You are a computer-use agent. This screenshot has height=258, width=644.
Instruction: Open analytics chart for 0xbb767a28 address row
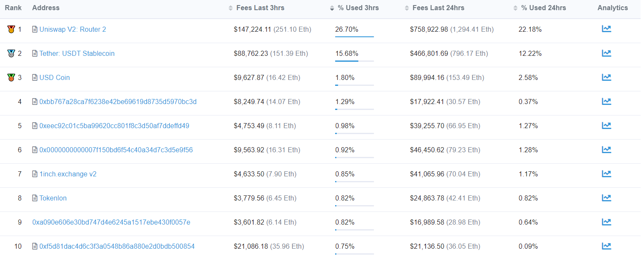click(606, 101)
